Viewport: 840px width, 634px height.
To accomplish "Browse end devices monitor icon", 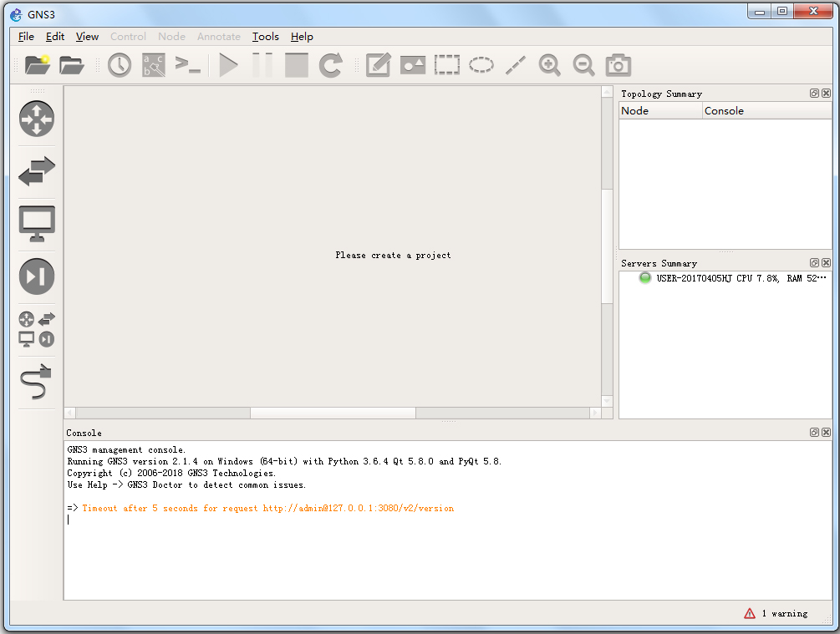I will point(37,224).
